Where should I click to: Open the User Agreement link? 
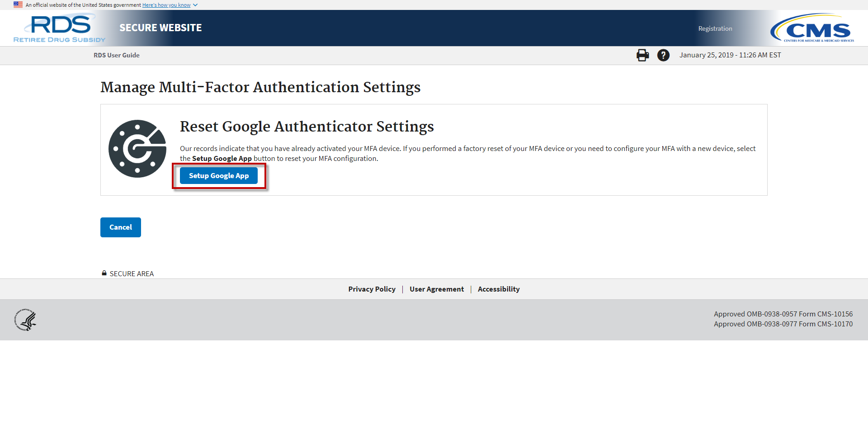(436, 289)
